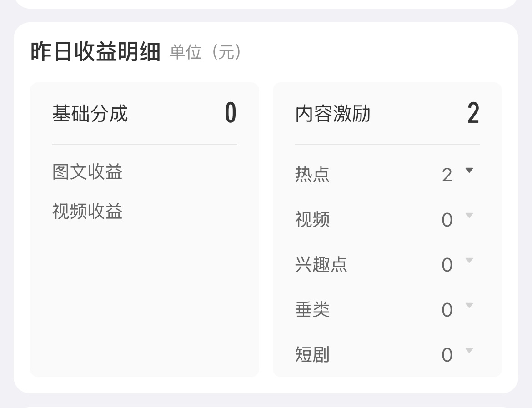Screen dimensions: 532x408
Task: Click the 热点 label
Action: 312,175
